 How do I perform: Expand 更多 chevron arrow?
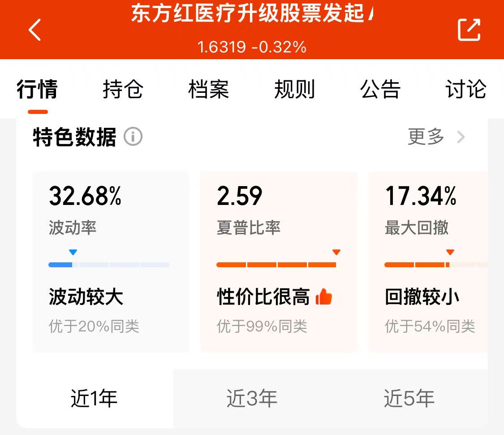[461, 137]
